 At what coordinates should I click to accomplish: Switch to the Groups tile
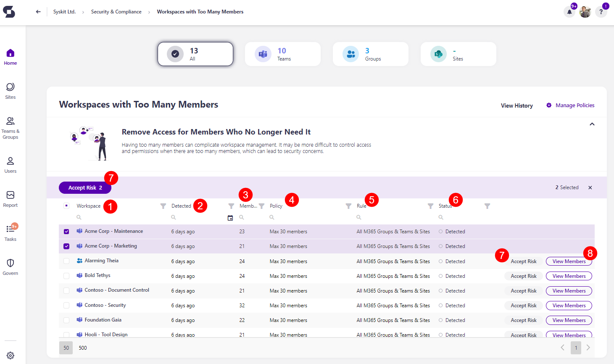pyautogui.click(x=370, y=54)
